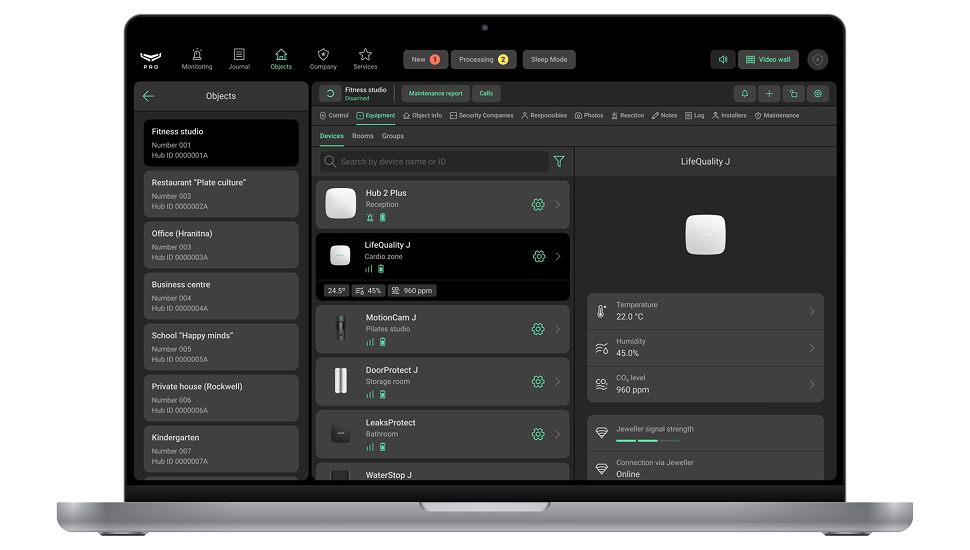The image size is (970, 550).
Task: Select Kindergarten object
Action: coord(221,449)
